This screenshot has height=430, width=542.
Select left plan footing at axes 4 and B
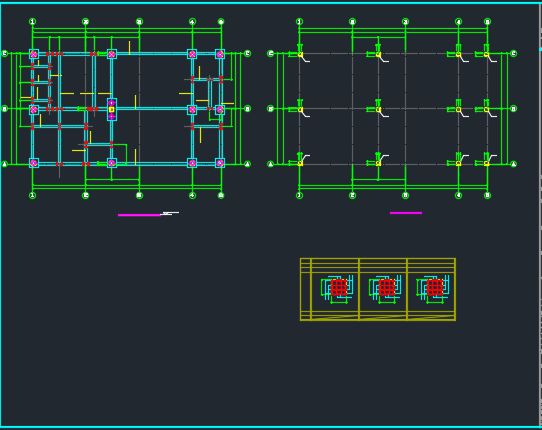[192, 110]
